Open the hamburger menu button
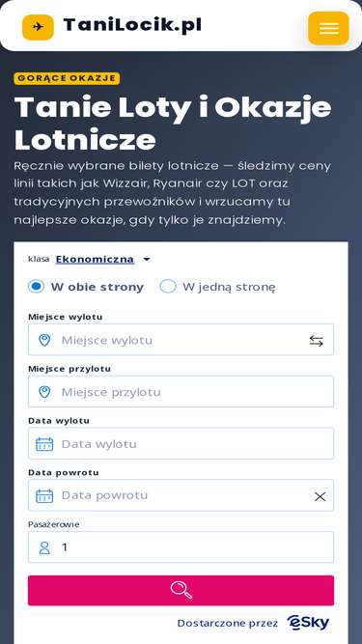The image size is (362, 644). [328, 28]
